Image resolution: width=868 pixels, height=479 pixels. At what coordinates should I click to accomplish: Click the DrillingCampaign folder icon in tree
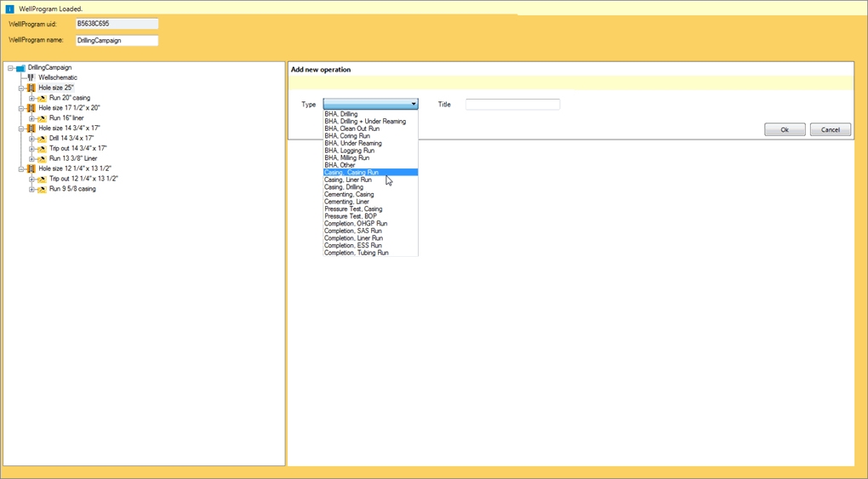pos(20,68)
